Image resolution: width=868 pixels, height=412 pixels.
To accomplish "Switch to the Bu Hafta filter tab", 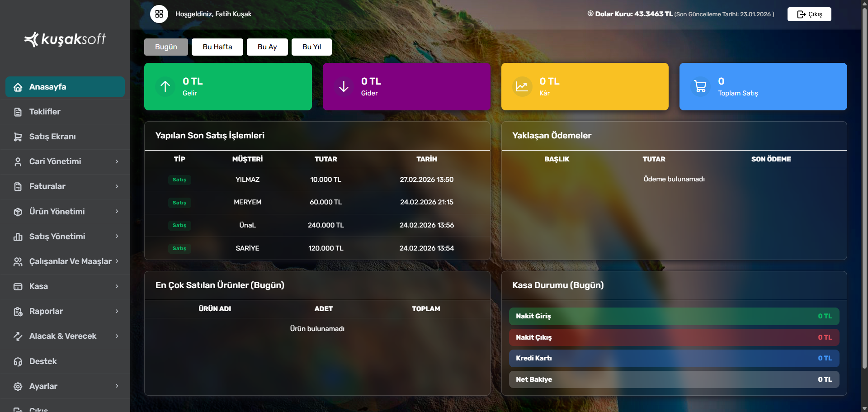I will pos(217,47).
